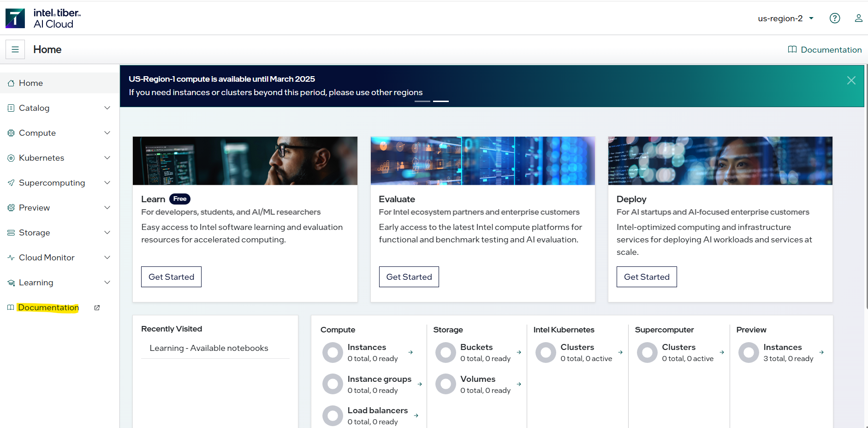Select the Catalog menu label
Screen dimensions: 868x428
34,108
